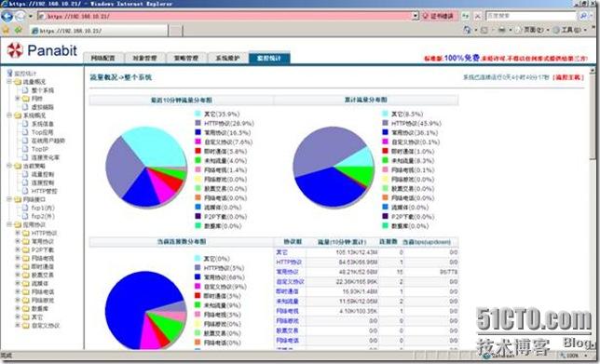Click the Feeds icon in command bar
This screenshot has width=600, height=364.
click(484, 30)
